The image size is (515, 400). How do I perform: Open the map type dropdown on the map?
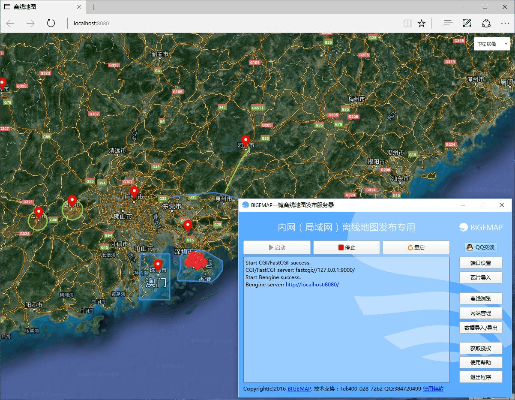pyautogui.click(x=492, y=44)
